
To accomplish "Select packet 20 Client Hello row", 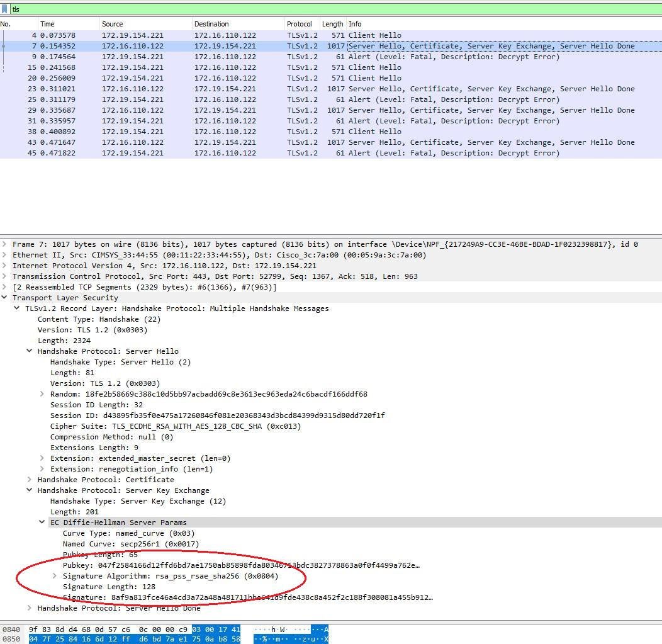I will pos(331,78).
